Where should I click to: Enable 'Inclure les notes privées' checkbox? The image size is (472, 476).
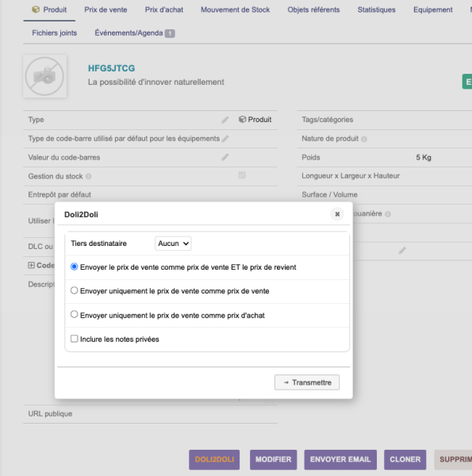[74, 339]
